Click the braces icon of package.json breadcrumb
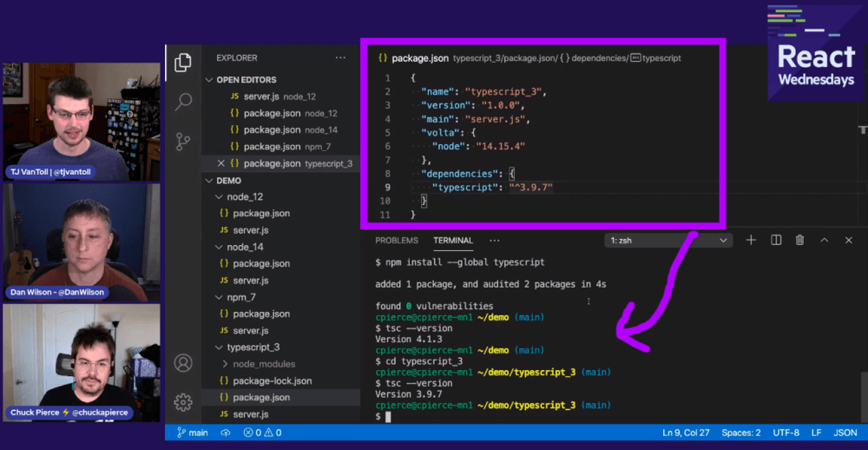This screenshot has height=450, width=868. 383,58
